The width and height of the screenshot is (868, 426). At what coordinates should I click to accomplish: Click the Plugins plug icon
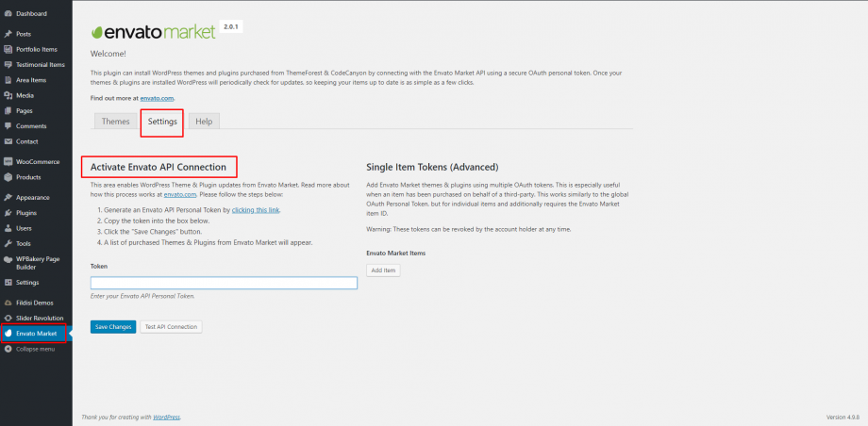[x=8, y=213]
